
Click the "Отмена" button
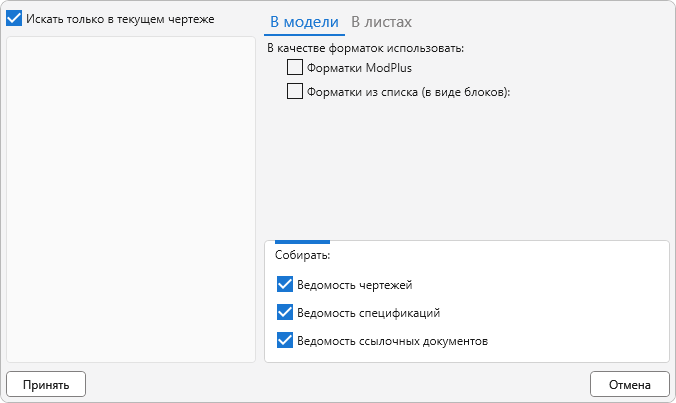629,384
